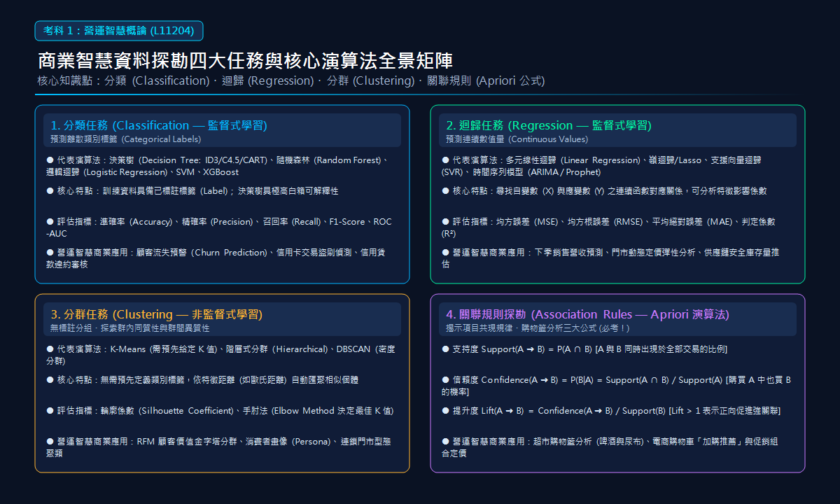
Task: Click the bullet mentioning 顧客流失預警 (Churn Prediction)
Action: pos(216,258)
